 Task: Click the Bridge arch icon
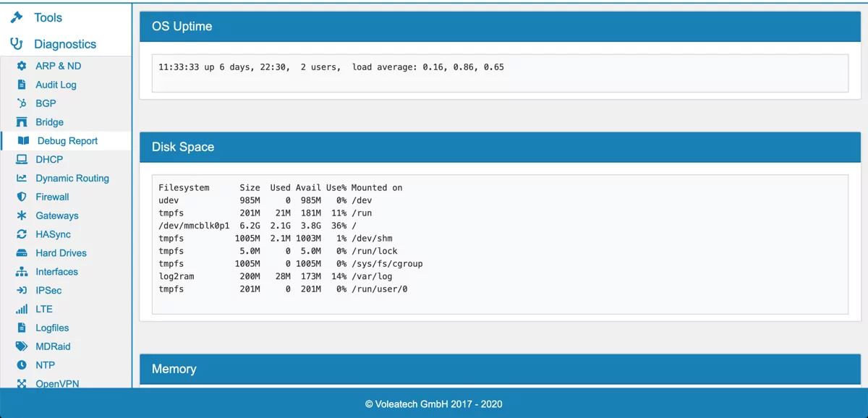point(22,122)
